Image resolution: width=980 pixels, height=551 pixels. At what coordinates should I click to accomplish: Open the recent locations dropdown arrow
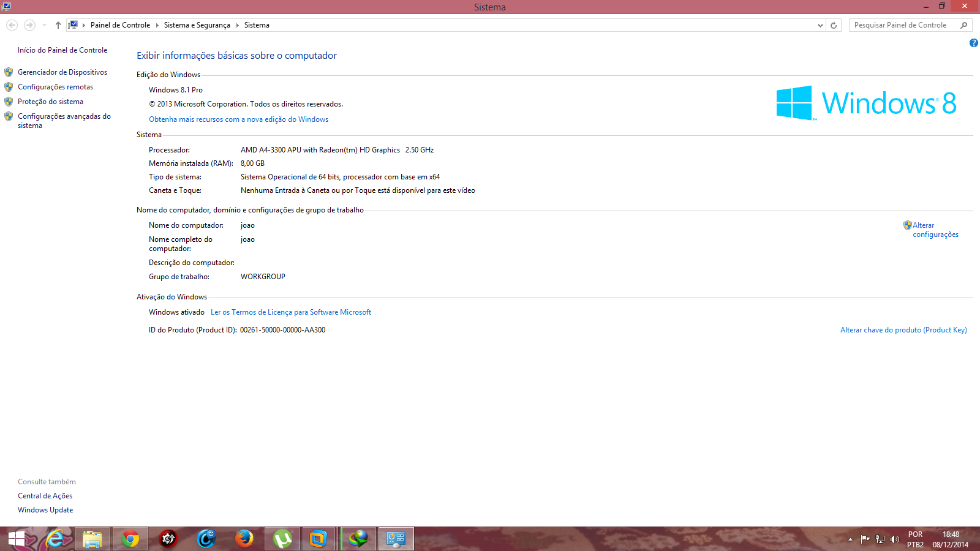(44, 25)
